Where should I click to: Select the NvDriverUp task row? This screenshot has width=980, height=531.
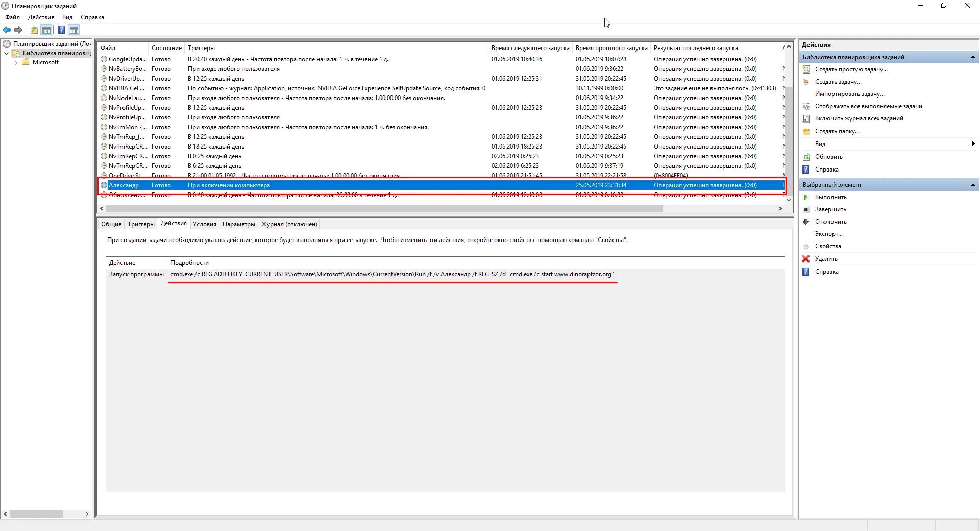[442, 79]
